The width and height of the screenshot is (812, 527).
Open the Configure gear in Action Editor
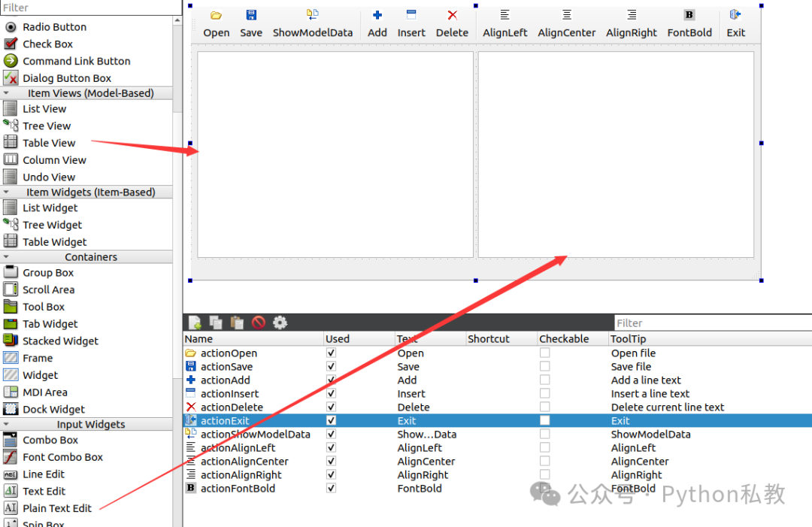tap(280, 323)
